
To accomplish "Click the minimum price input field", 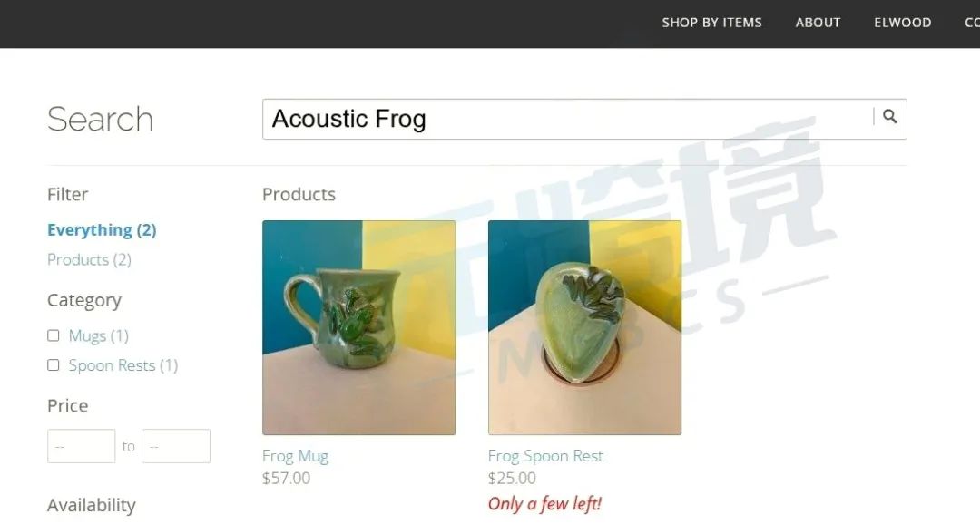I will coord(82,446).
